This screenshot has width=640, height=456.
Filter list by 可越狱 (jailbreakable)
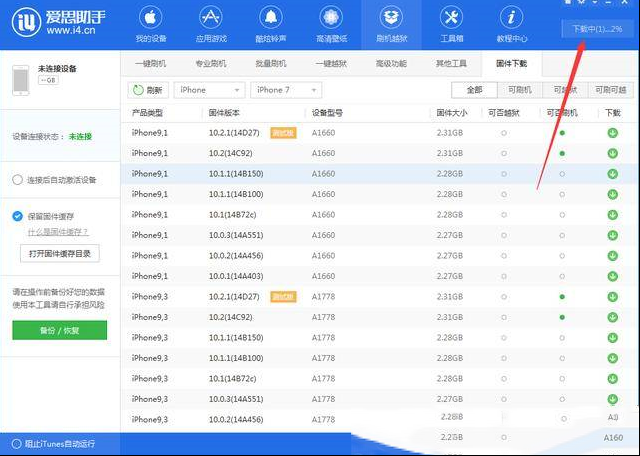(565, 90)
